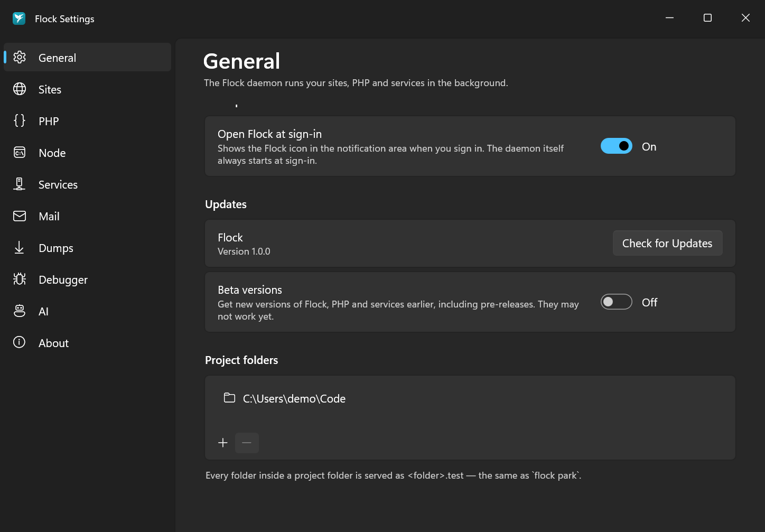
Task: Add a project folder with plus button
Action: click(223, 443)
